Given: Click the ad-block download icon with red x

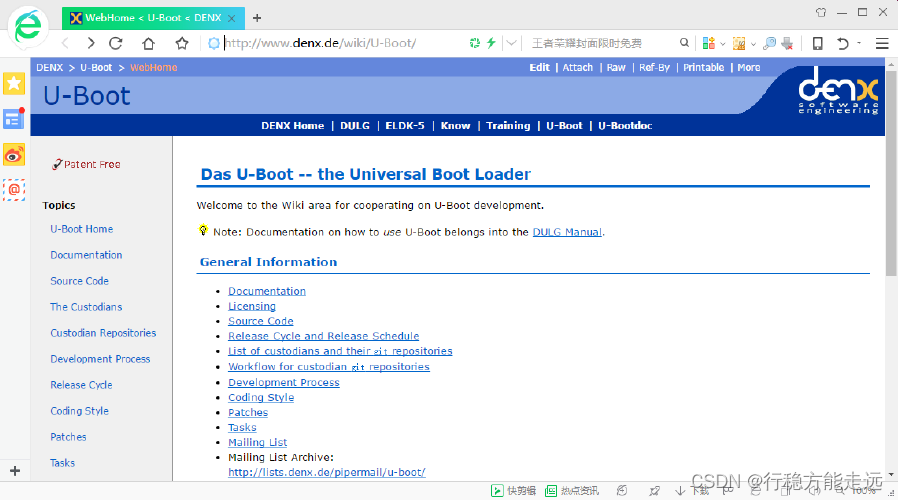Looking at the screenshot, I should tap(787, 43).
